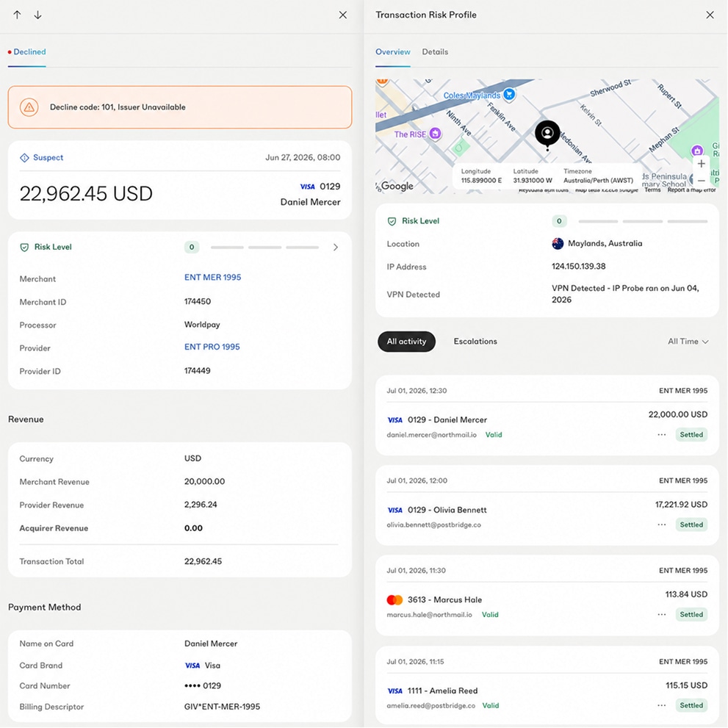Click the 17,221.92 USD activity amount

(681, 505)
